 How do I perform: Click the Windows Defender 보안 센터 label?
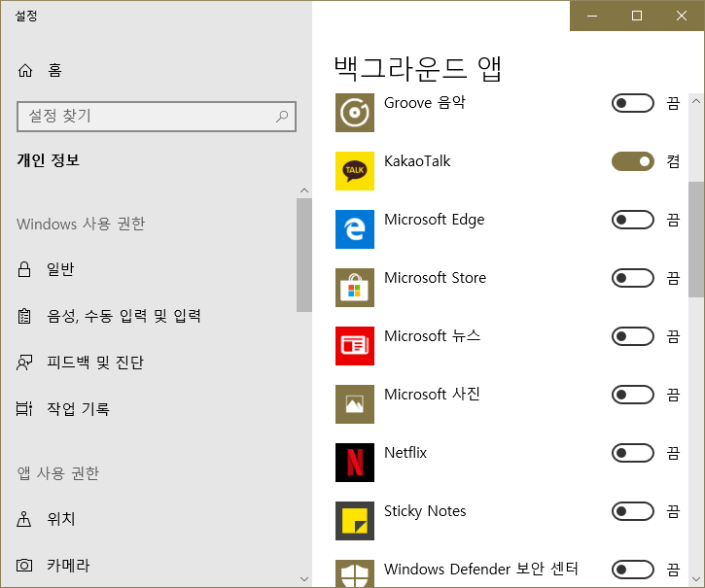pyautogui.click(x=481, y=570)
